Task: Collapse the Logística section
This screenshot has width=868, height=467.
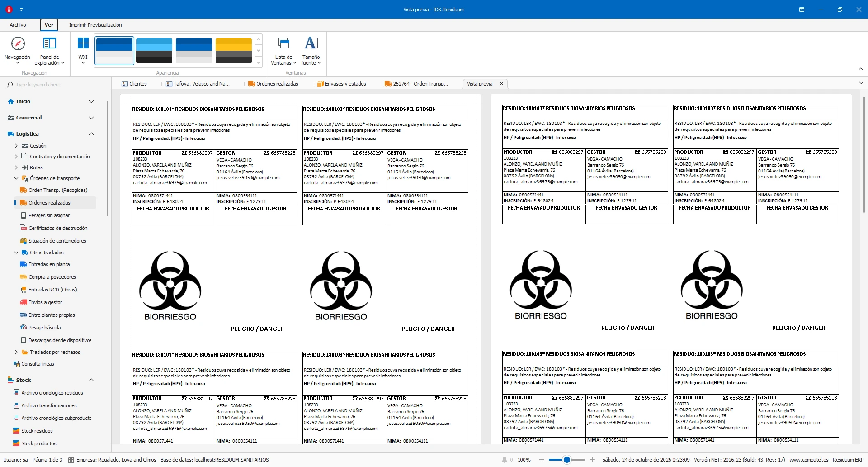Action: [91, 134]
